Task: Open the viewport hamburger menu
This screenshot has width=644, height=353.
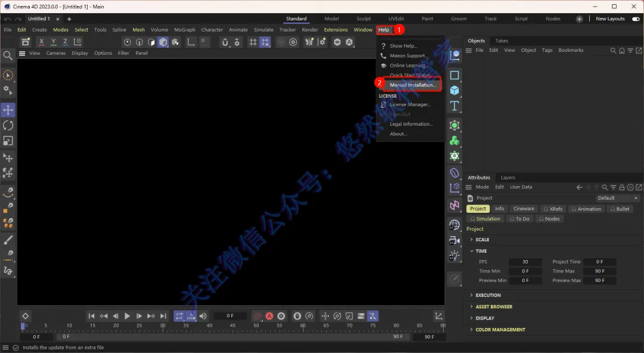Action: [x=22, y=54]
